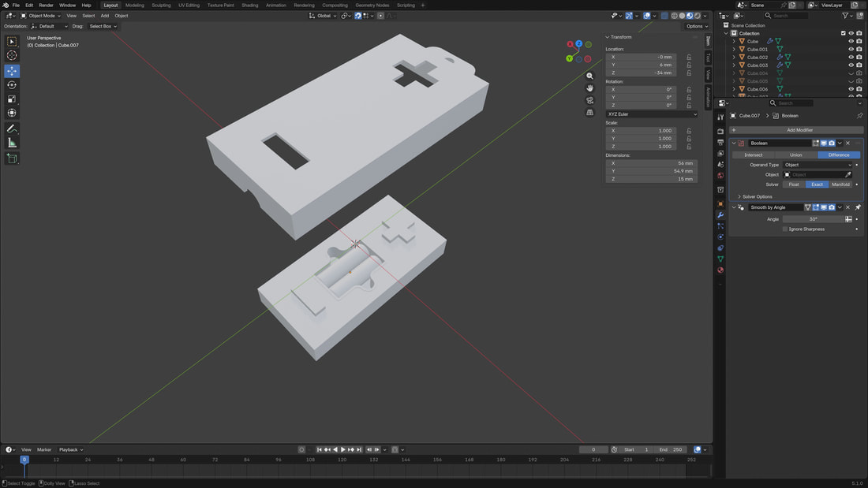Viewport: 868px width, 488px height.
Task: Select the Annotate pencil tool
Action: pyautogui.click(x=12, y=129)
